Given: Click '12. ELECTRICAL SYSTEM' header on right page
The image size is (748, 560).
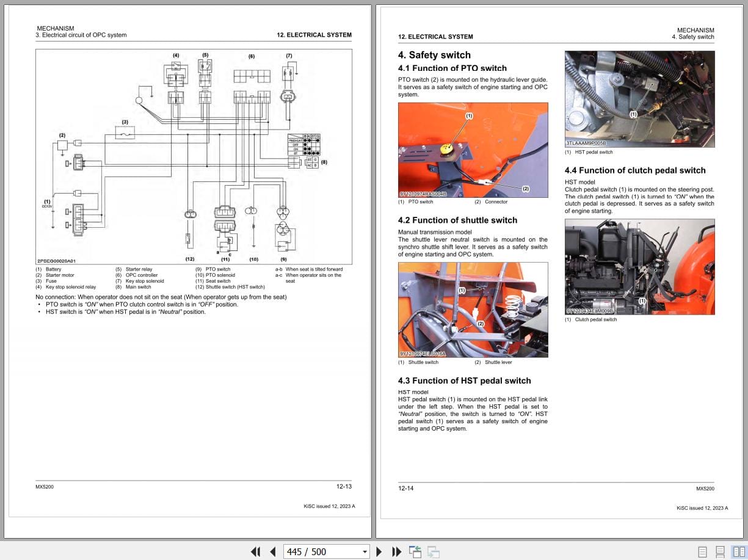Looking at the screenshot, I should point(435,37).
